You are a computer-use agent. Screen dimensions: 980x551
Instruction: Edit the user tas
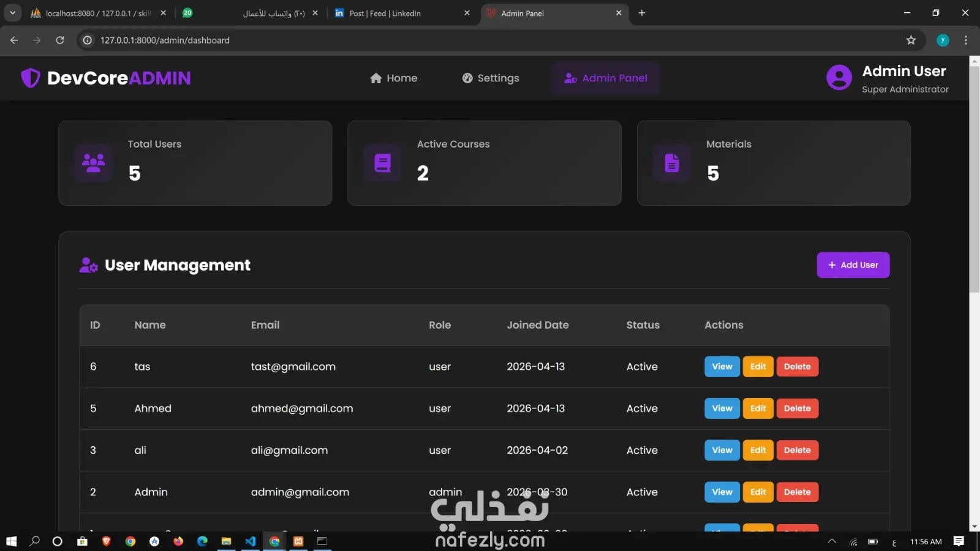[x=758, y=367]
